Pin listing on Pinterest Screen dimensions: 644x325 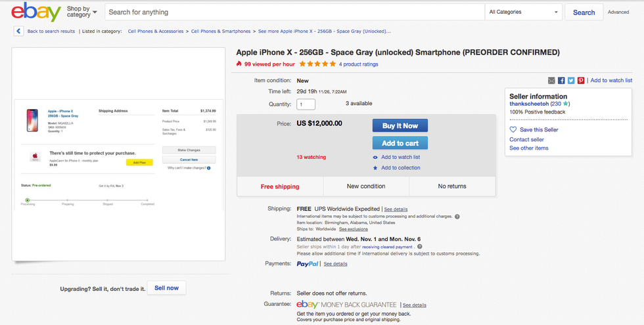(x=581, y=81)
